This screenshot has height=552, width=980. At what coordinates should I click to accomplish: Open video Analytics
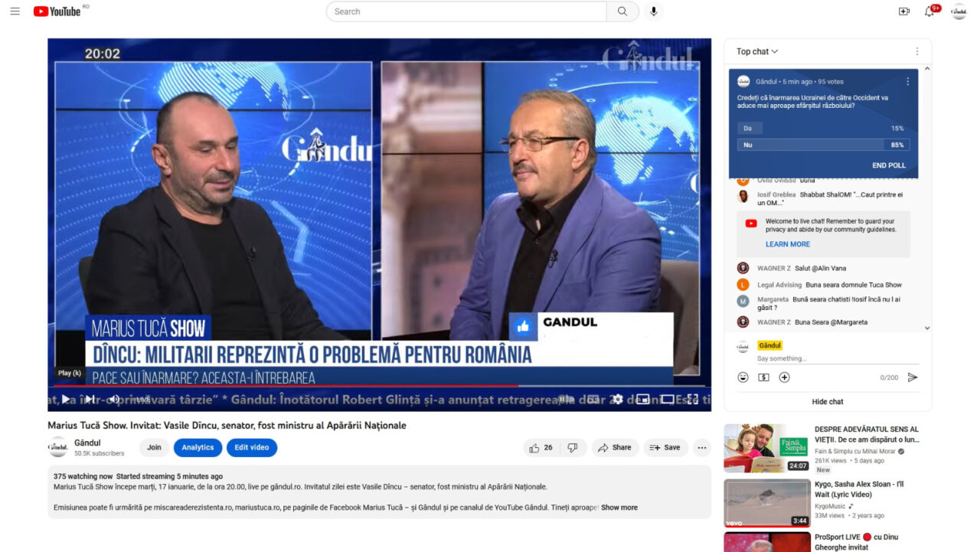coord(198,448)
